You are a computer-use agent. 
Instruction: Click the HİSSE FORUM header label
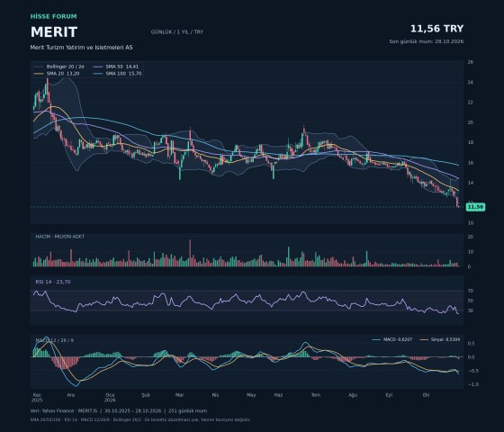(54, 16)
